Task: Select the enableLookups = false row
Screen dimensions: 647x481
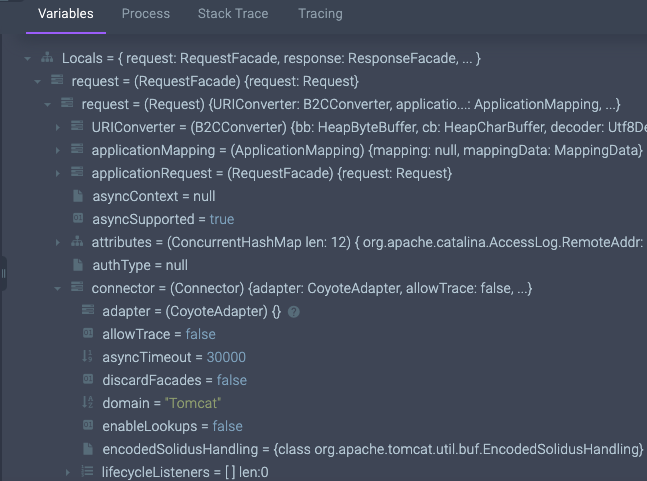Action: pos(172,426)
